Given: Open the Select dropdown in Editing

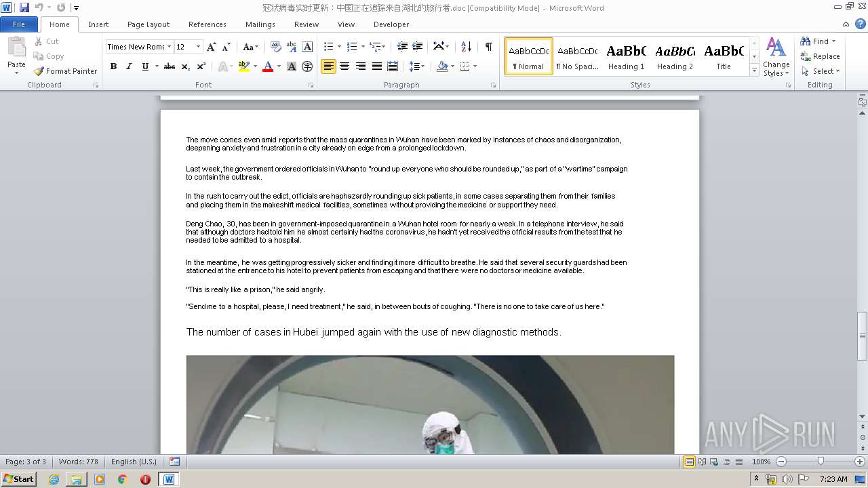Looking at the screenshot, I should (821, 71).
